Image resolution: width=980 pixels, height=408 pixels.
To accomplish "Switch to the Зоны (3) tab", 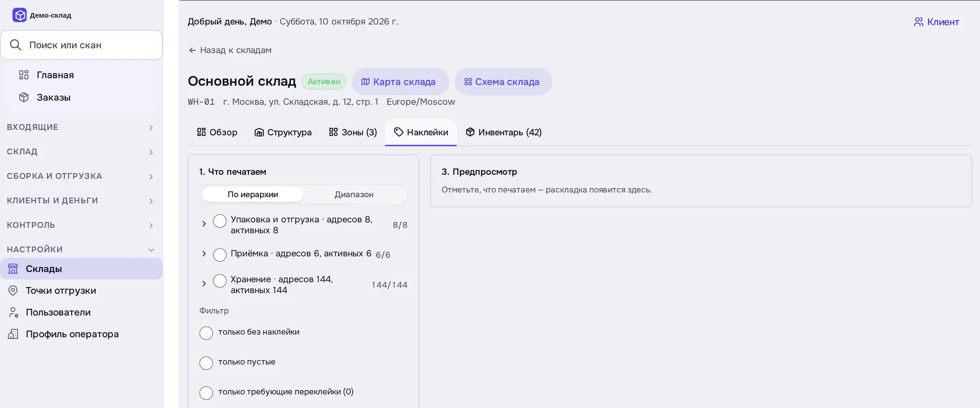I will (x=353, y=132).
